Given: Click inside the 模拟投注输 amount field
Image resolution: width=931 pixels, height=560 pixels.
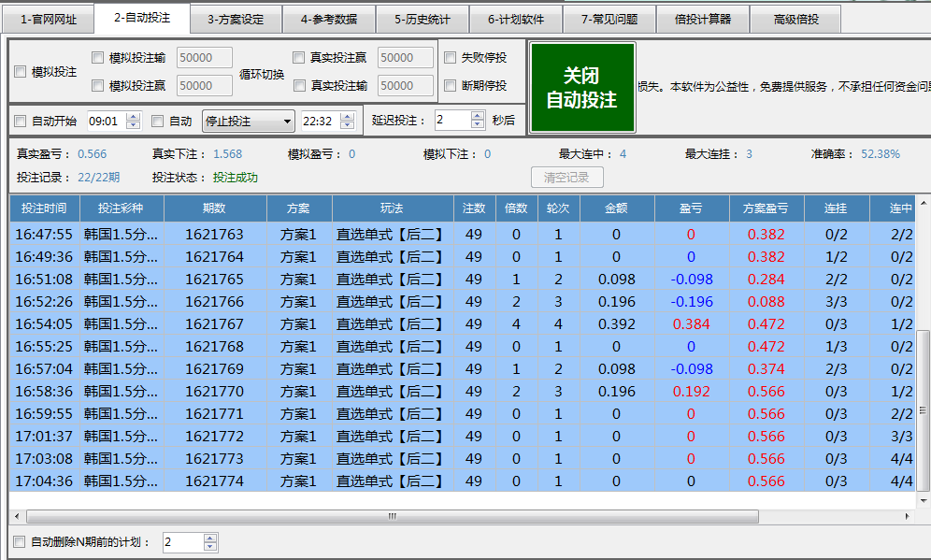Looking at the screenshot, I should (x=203, y=57).
